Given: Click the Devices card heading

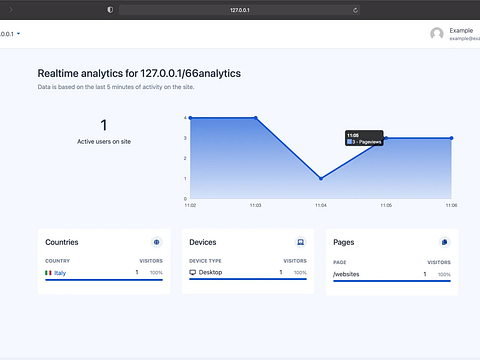Looking at the screenshot, I should 203,242.
